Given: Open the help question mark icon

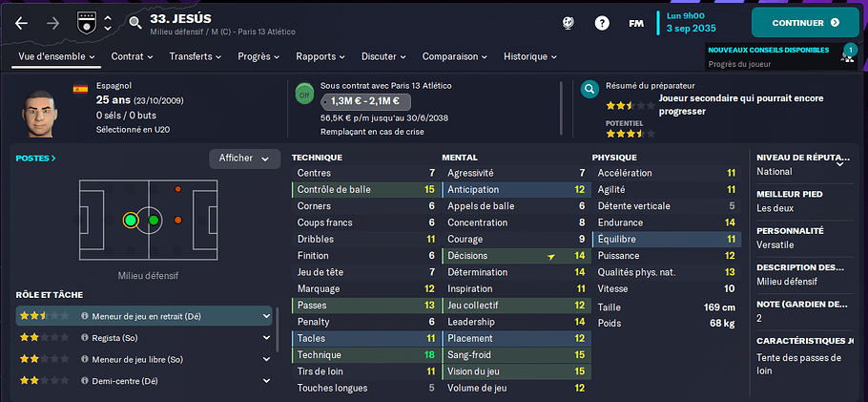Looking at the screenshot, I should tap(602, 23).
